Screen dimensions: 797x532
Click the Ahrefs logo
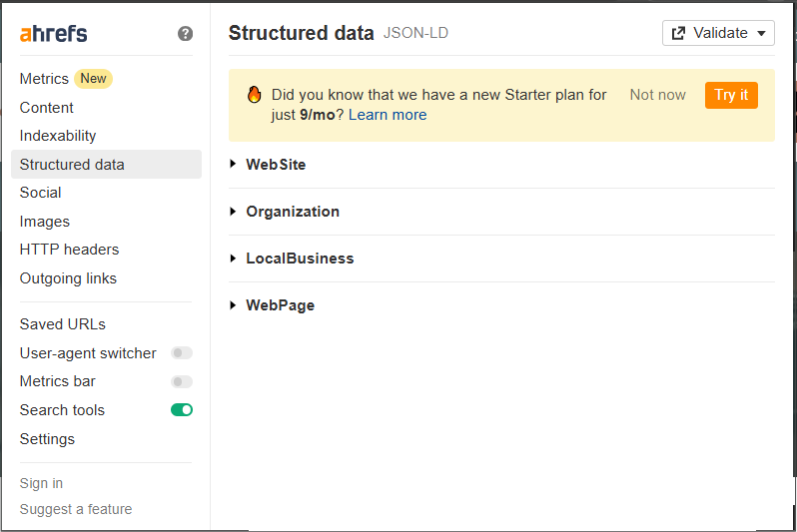tap(54, 34)
